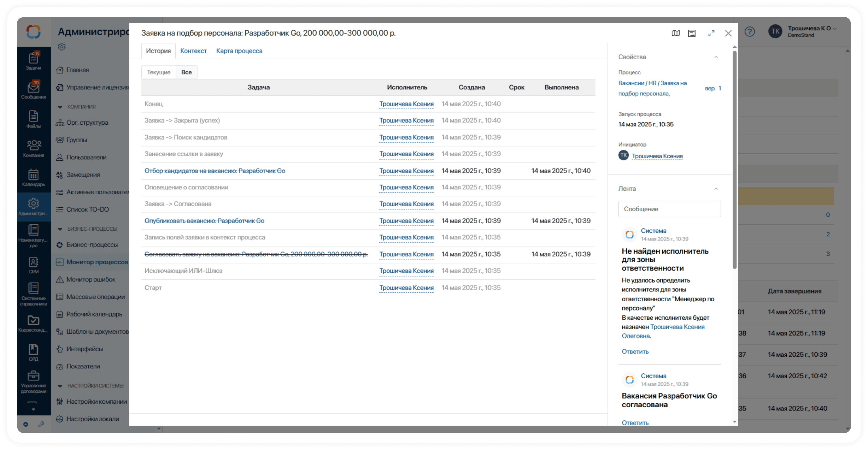Viewport: 868px width, 450px height.
Task: Collapse the Лента feed section
Action: click(x=716, y=189)
